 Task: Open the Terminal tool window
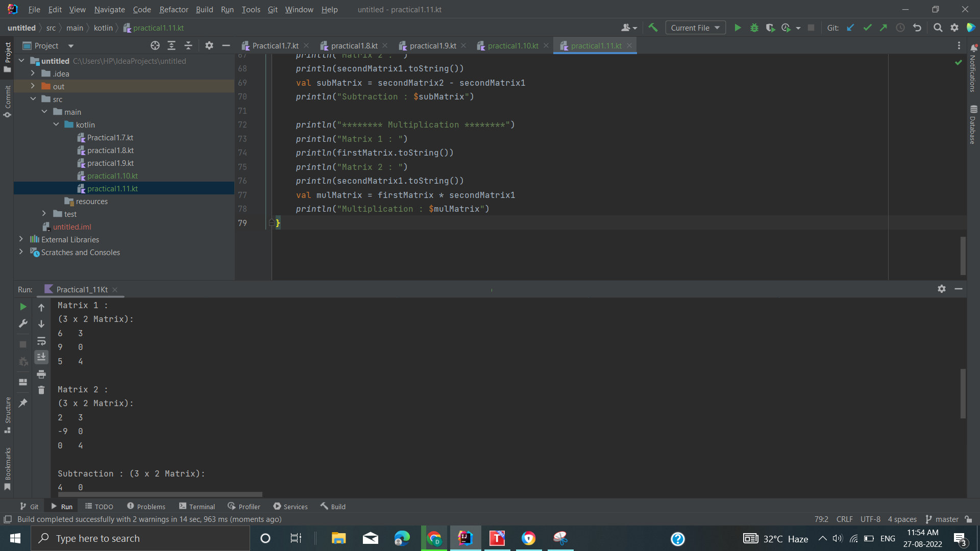point(202,506)
